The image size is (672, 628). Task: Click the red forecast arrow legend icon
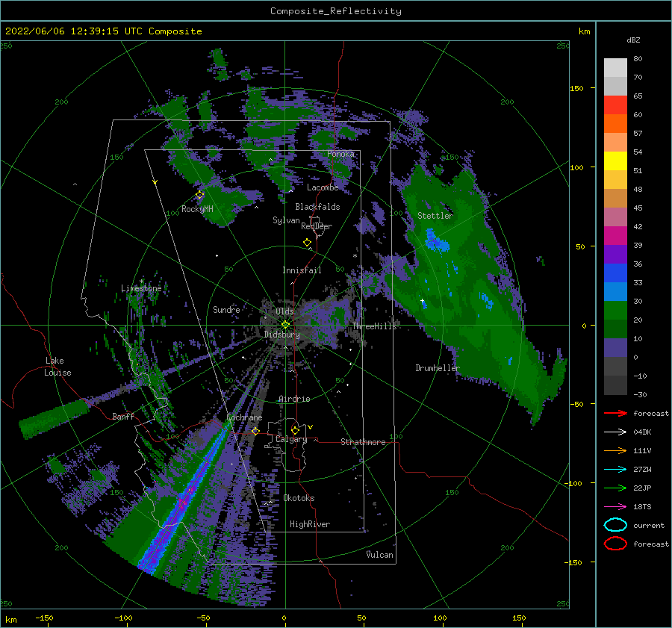point(615,413)
